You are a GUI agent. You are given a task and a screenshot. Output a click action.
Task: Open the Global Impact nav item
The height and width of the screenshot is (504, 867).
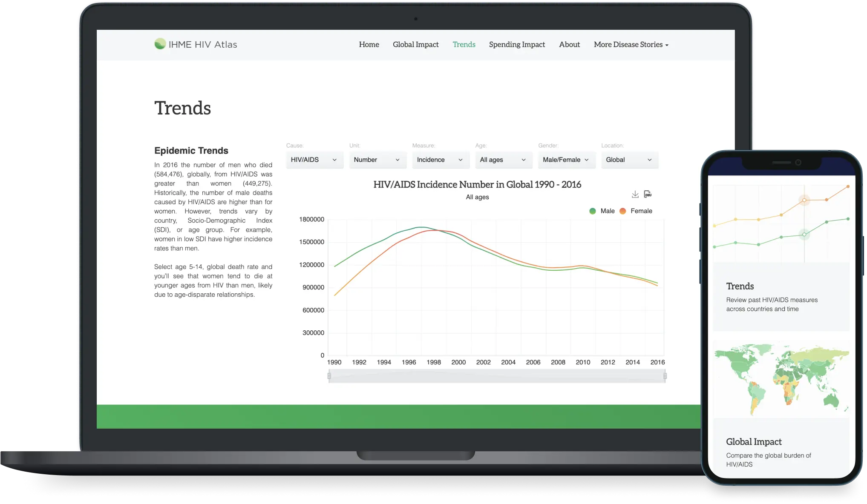click(415, 45)
